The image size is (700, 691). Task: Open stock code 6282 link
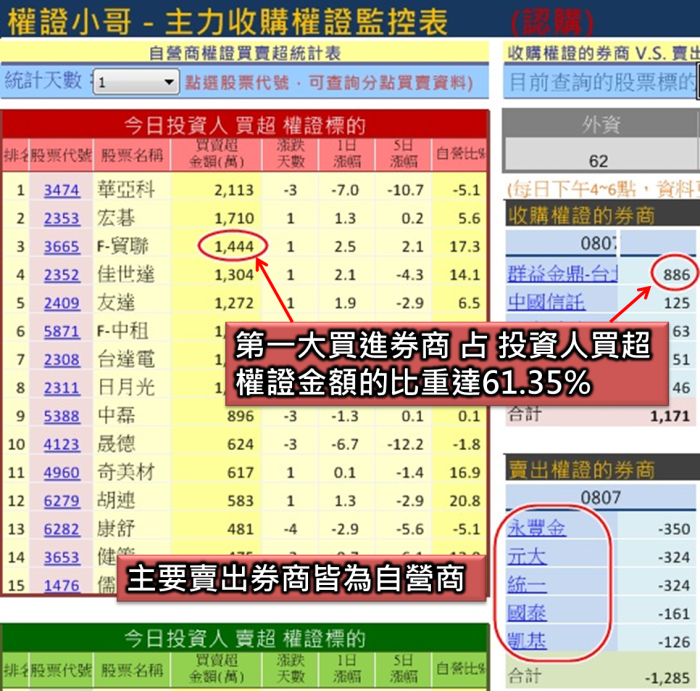(62, 529)
